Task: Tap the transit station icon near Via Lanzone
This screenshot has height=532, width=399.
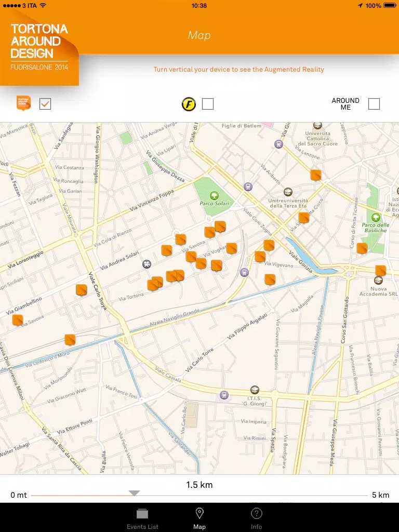Action: point(278,144)
